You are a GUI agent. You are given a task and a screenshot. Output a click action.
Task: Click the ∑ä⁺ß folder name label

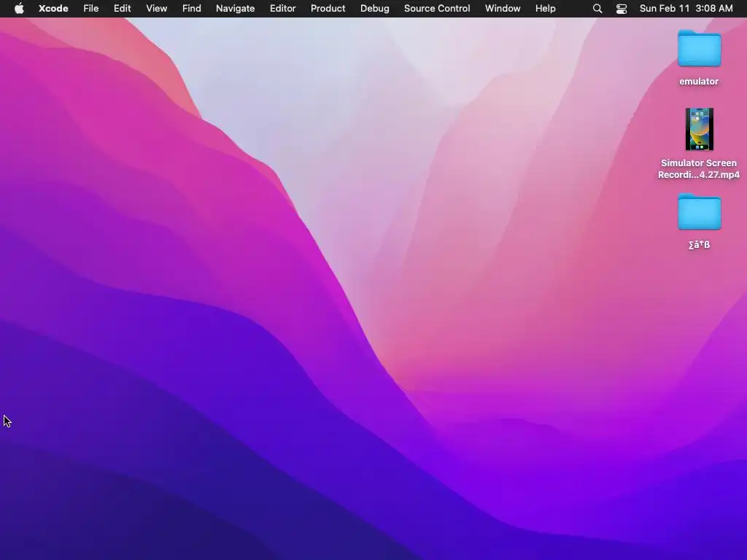[699, 245]
